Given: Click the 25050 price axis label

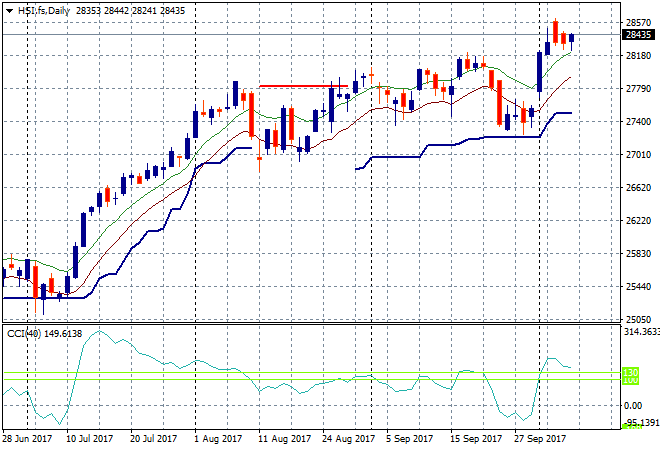Looking at the screenshot, I should pyautogui.click(x=639, y=320).
